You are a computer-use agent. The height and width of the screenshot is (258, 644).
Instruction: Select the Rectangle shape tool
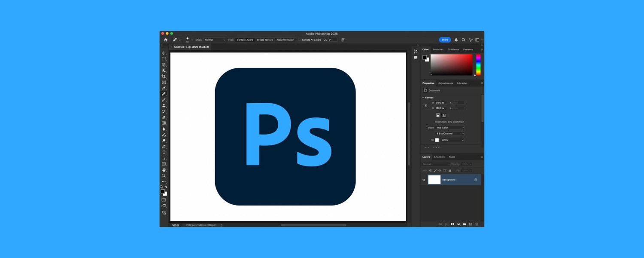(164, 164)
